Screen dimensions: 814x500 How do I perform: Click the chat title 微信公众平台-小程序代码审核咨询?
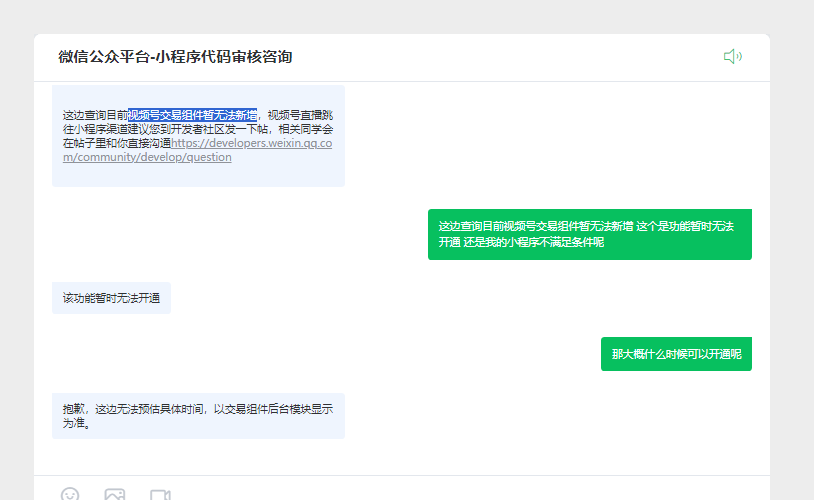[x=175, y=57]
